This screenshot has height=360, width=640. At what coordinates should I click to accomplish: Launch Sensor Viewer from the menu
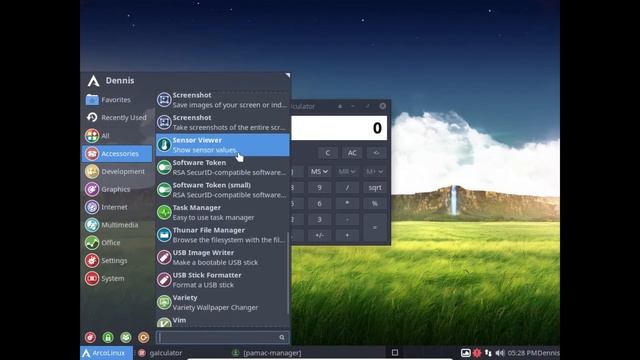pyautogui.click(x=222, y=145)
